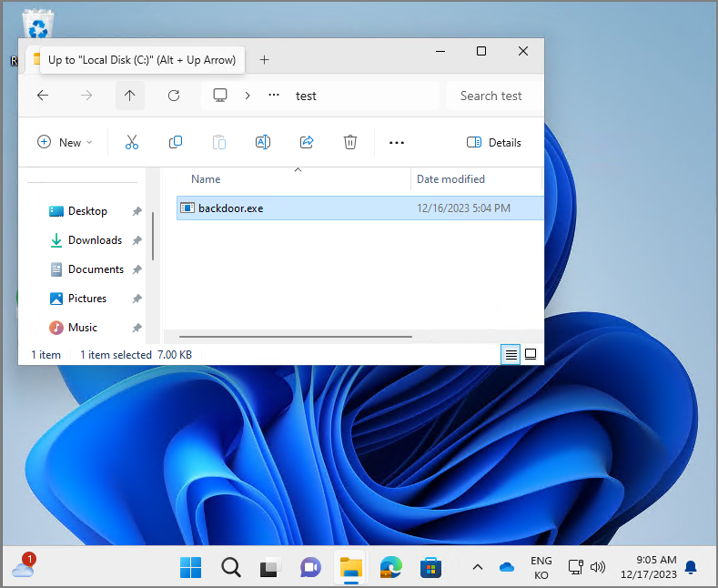Add a new File Explorer tab

264,59
